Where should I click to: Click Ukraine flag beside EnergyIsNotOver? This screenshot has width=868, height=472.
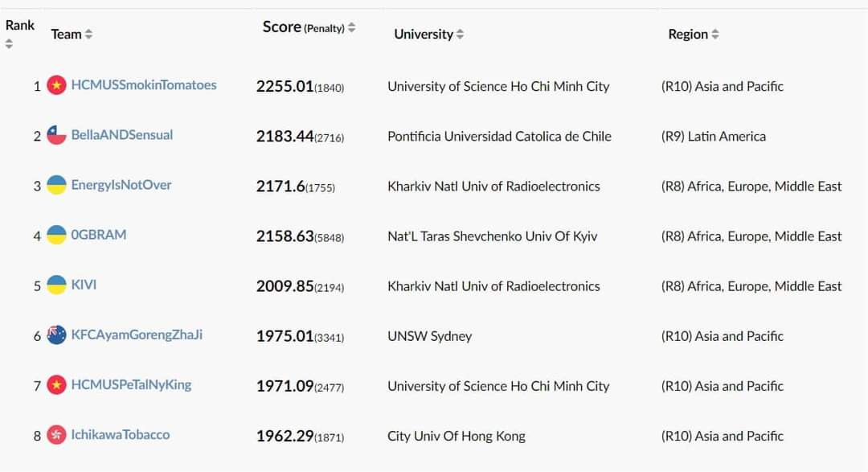(x=56, y=185)
